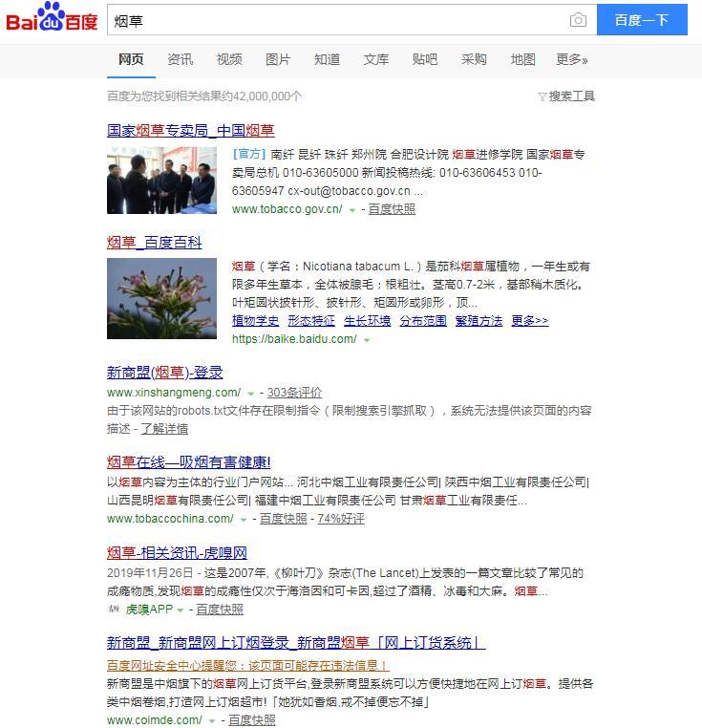Click the www.coimde.com/ URL text

point(154,720)
